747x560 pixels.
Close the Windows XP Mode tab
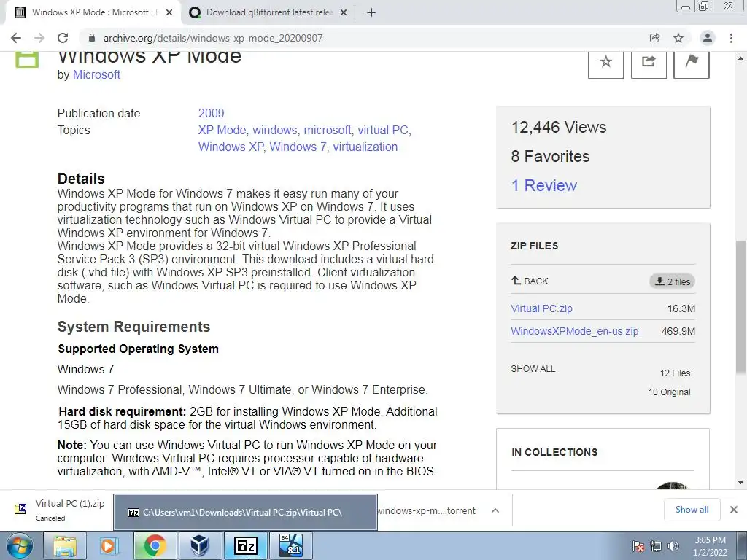pos(169,13)
